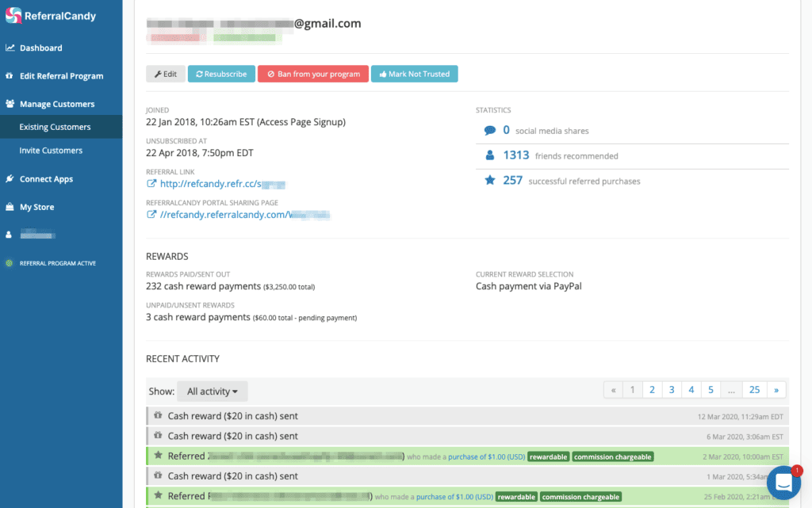Click the previous page « arrow
Image resolution: width=812 pixels, height=508 pixels.
(x=613, y=390)
